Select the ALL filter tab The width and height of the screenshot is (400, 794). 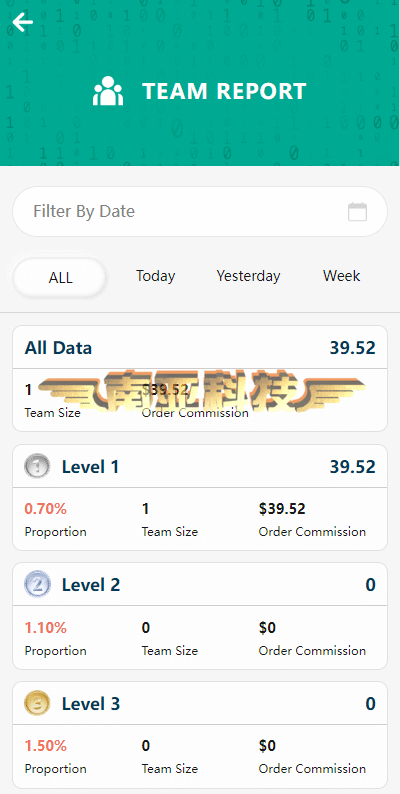click(60, 277)
